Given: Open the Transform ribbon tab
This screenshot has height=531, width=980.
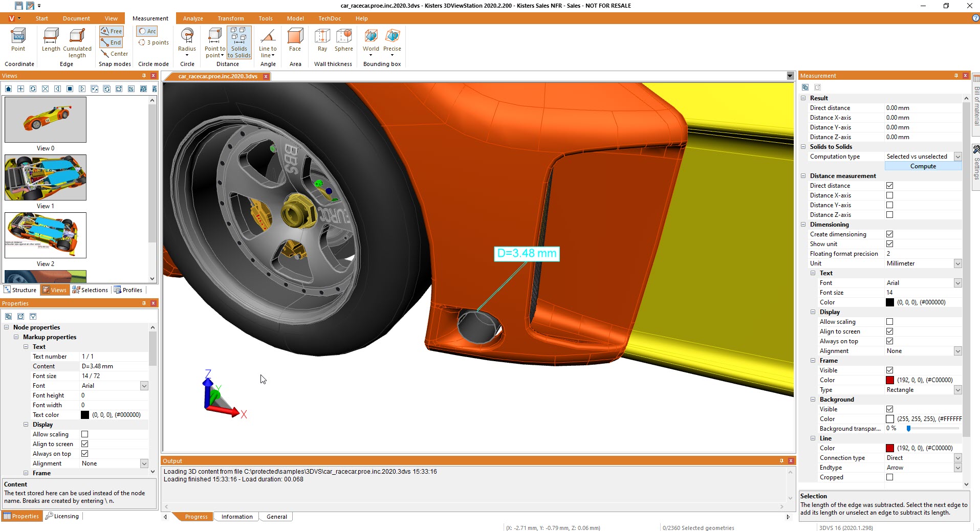Looking at the screenshot, I should (231, 18).
